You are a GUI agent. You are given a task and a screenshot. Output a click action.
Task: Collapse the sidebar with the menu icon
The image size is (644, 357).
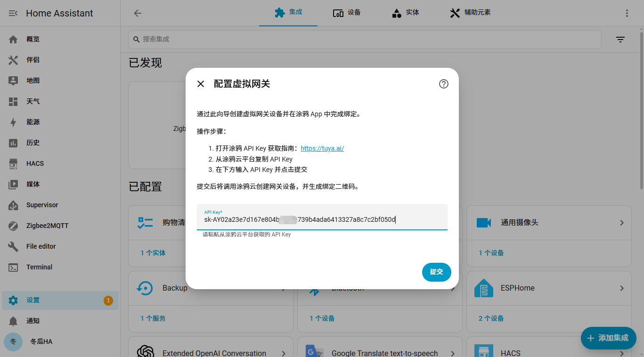pyautogui.click(x=13, y=13)
